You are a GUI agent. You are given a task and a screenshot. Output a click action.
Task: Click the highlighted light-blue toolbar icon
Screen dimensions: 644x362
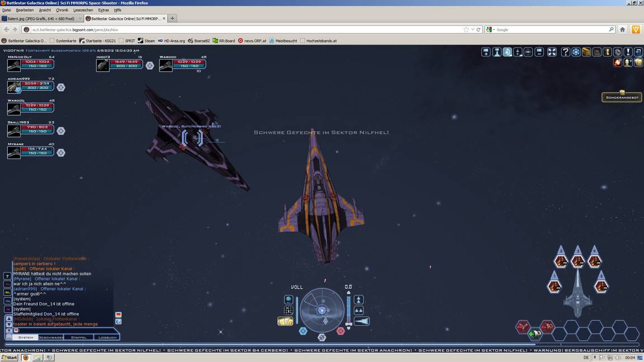(507, 52)
